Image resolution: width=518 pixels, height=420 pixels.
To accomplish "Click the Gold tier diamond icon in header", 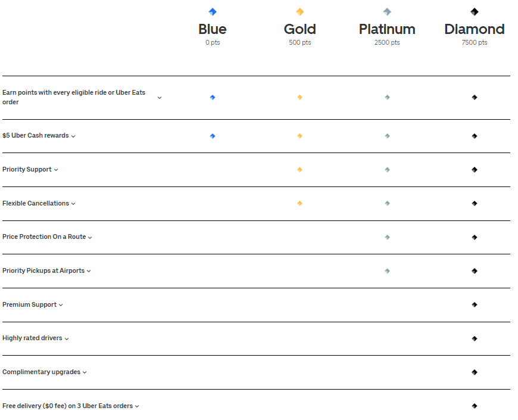I will click(x=299, y=12).
